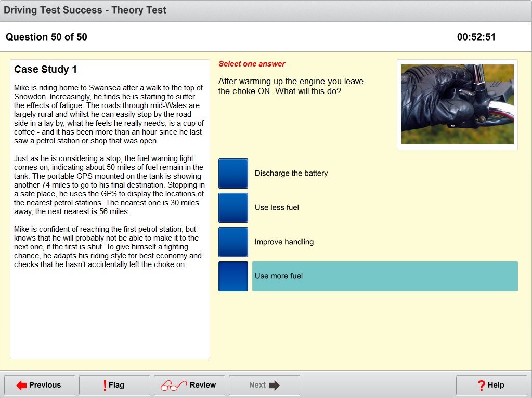This screenshot has height=398, width=532.
Task: Open the Help button
Action: [x=491, y=385]
